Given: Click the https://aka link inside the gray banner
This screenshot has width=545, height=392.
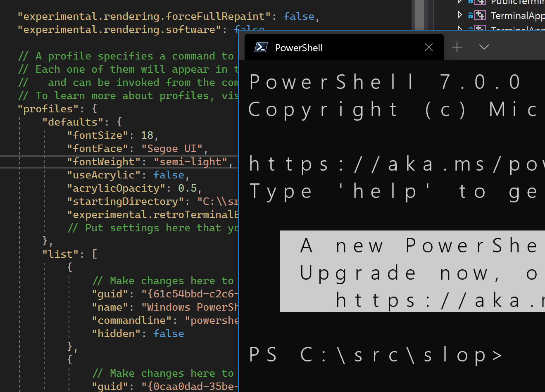Looking at the screenshot, I should (440, 301).
